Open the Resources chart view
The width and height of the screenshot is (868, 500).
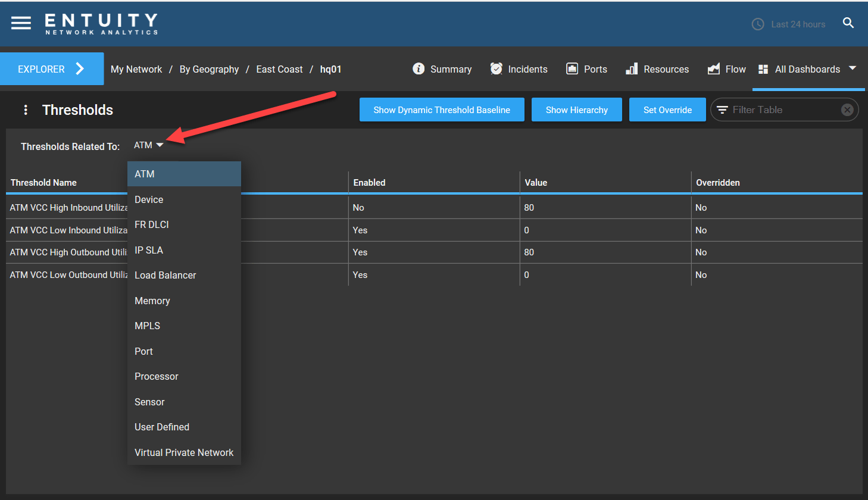click(632, 69)
